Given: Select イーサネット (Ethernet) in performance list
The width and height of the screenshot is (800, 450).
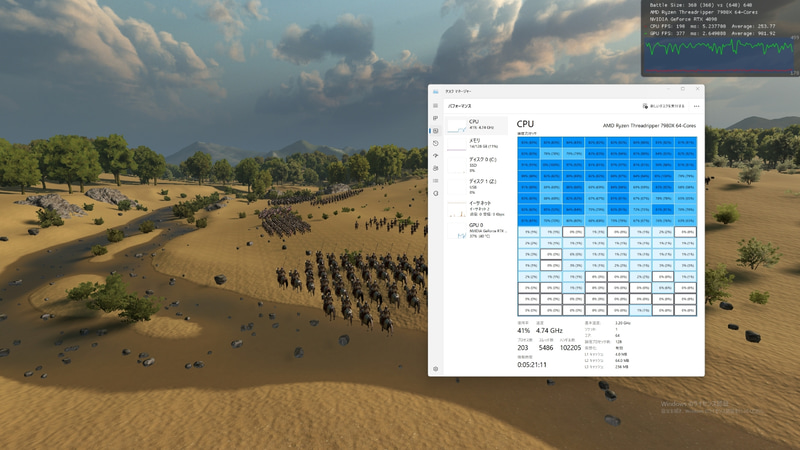Looking at the screenshot, I should [477, 209].
